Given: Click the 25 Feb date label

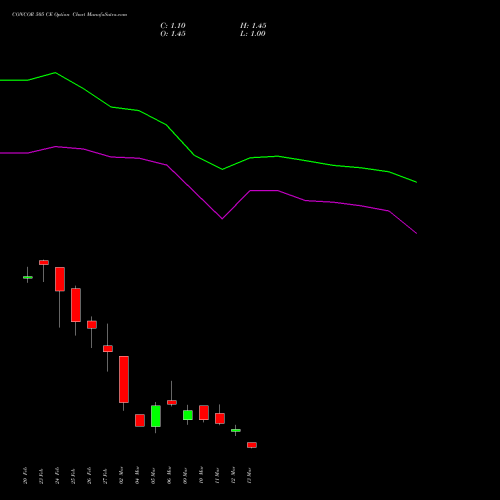Looking at the screenshot, I should pyautogui.click(x=74, y=476).
